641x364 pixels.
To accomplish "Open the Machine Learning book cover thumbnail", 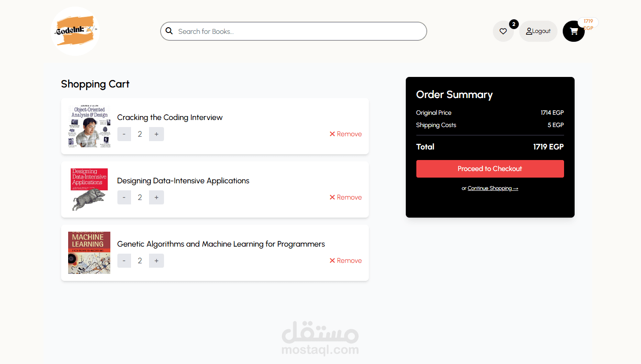I will tap(89, 253).
